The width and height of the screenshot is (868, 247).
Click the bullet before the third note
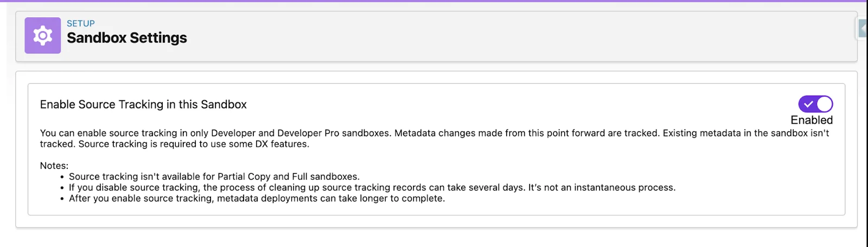tap(62, 199)
